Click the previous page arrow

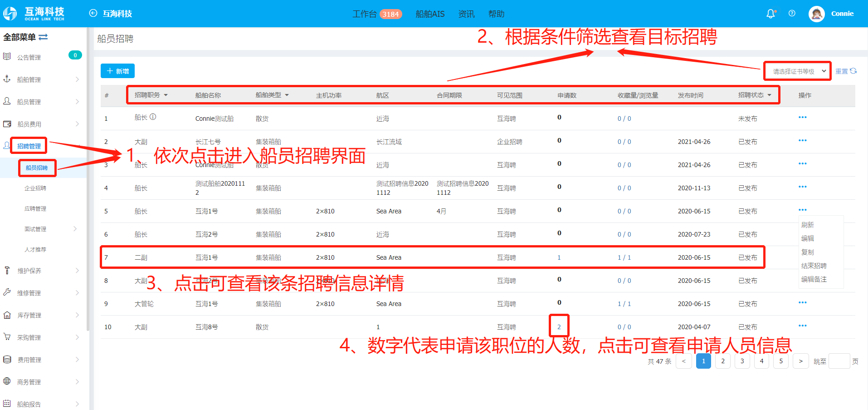click(684, 361)
